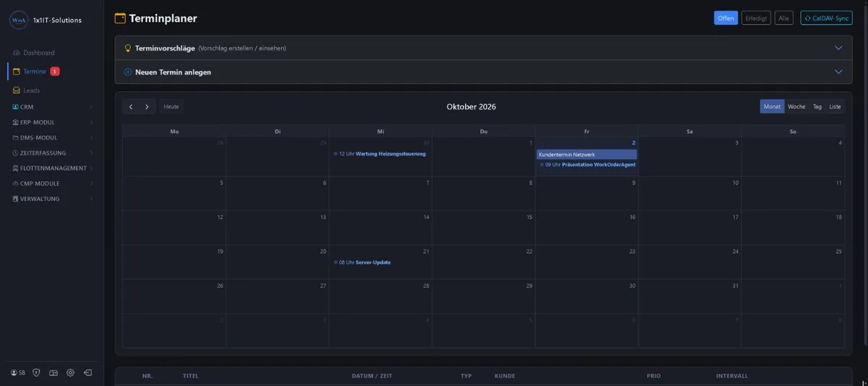868x386 pixels.
Task: Expand the Terminvorschläge panel chevron
Action: point(838,48)
